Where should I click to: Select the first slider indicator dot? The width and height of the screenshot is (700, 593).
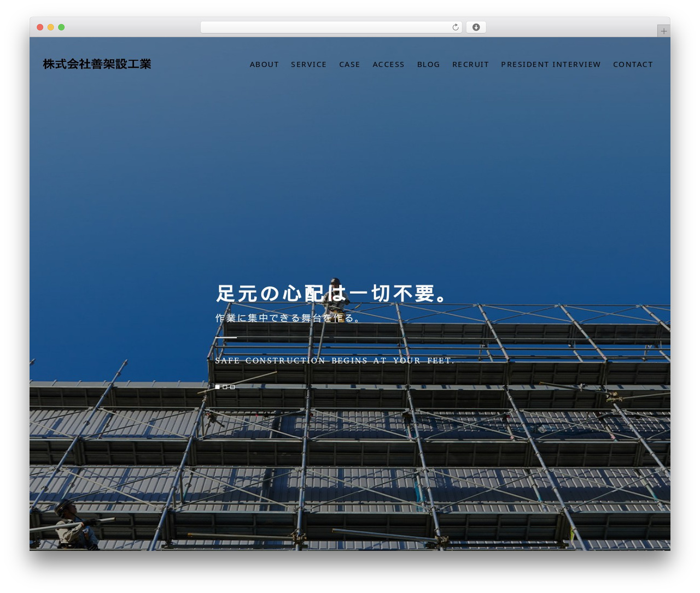click(217, 387)
